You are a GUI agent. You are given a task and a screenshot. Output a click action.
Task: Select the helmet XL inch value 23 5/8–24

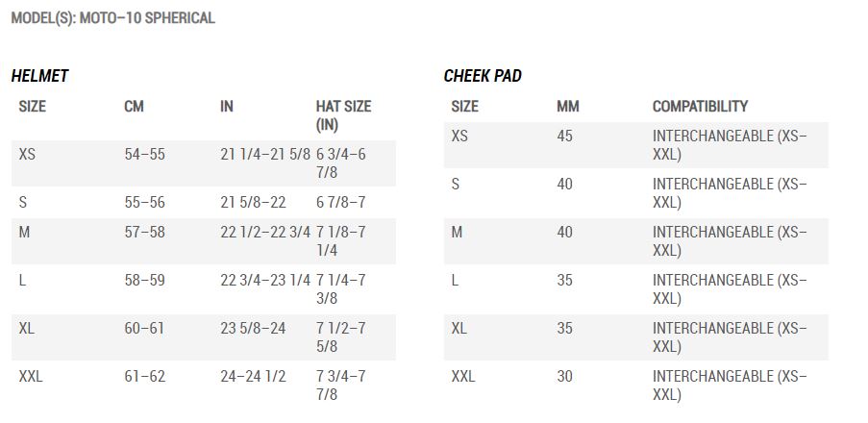pyautogui.click(x=253, y=329)
